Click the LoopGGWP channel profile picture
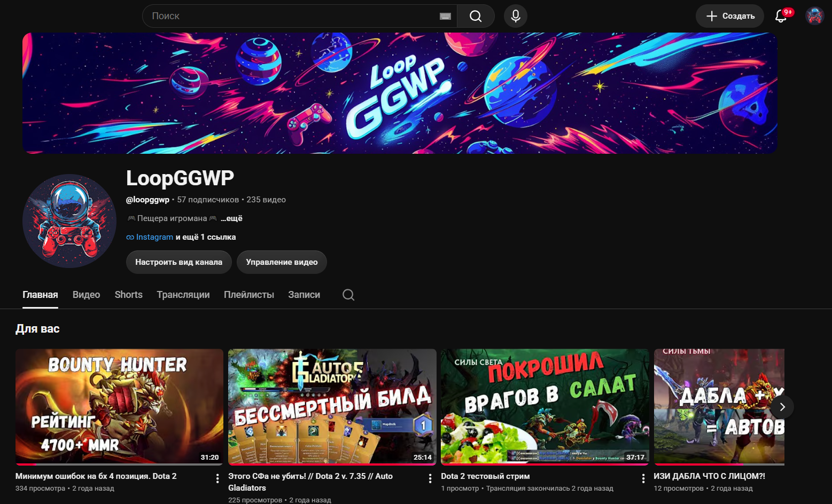Screen dimensions: 832x504 (x=69, y=221)
